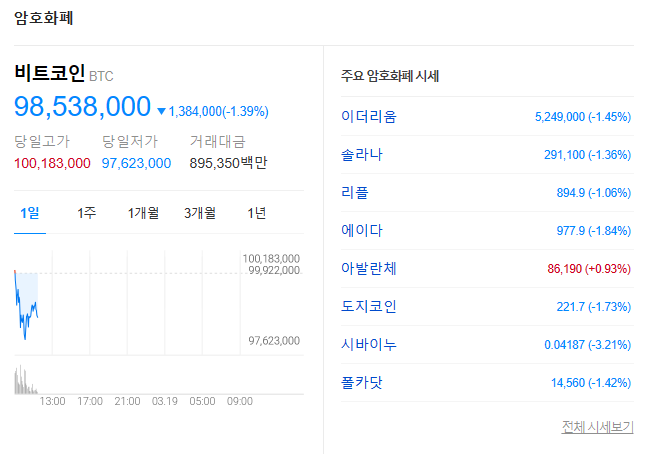Click the 98,538,000 Bitcoin price
This screenshot has height=454, width=650.
(82, 107)
